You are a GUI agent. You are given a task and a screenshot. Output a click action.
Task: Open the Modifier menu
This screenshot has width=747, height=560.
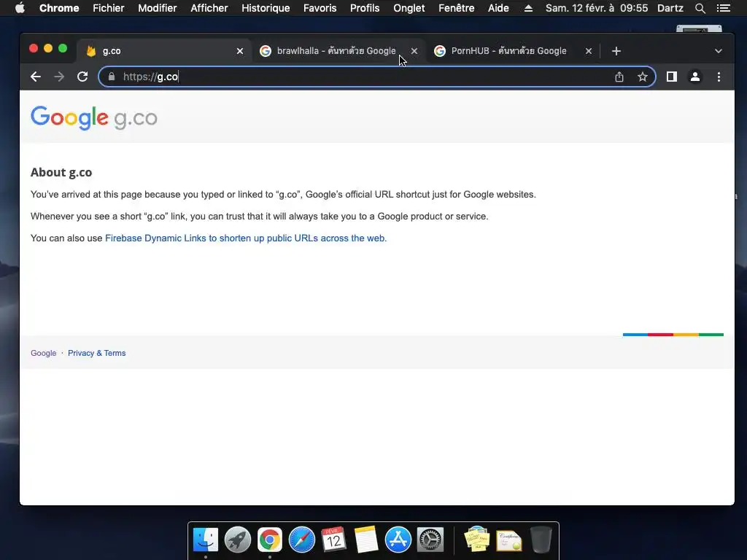click(x=158, y=8)
